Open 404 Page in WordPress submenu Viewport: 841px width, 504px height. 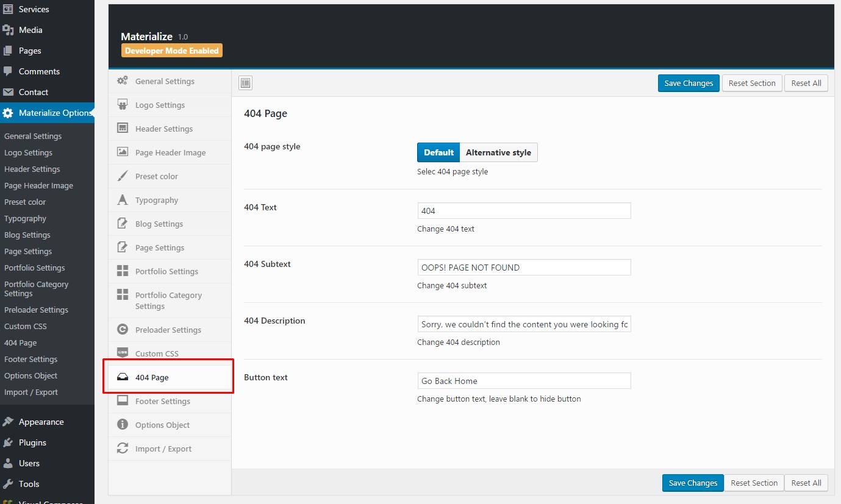coord(20,343)
